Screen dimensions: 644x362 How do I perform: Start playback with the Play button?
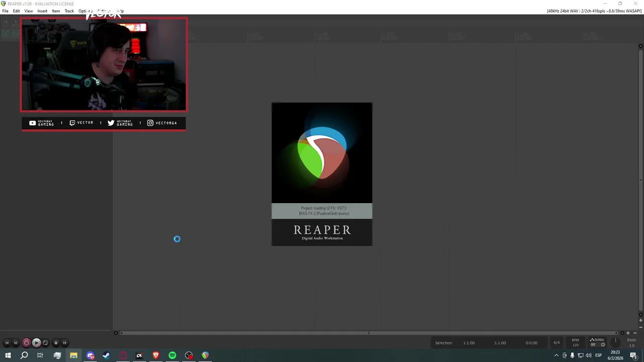tap(36, 343)
